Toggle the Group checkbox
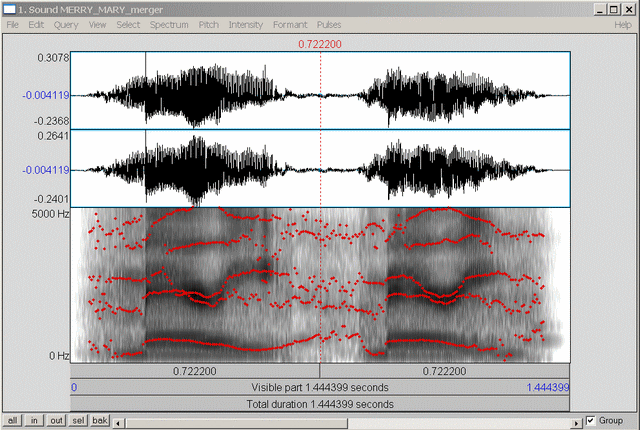 (x=591, y=421)
